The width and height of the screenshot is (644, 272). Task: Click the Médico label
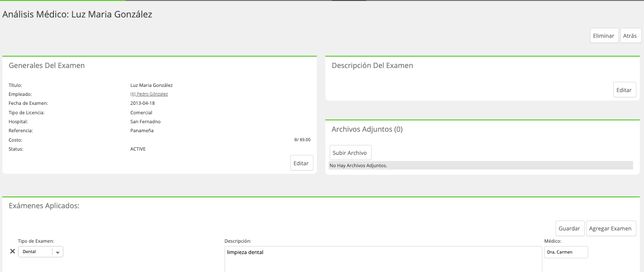pyautogui.click(x=553, y=241)
